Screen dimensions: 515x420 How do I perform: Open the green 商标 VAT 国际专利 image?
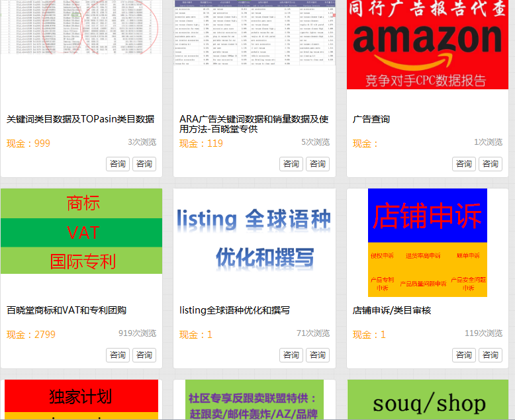pyautogui.click(x=81, y=231)
